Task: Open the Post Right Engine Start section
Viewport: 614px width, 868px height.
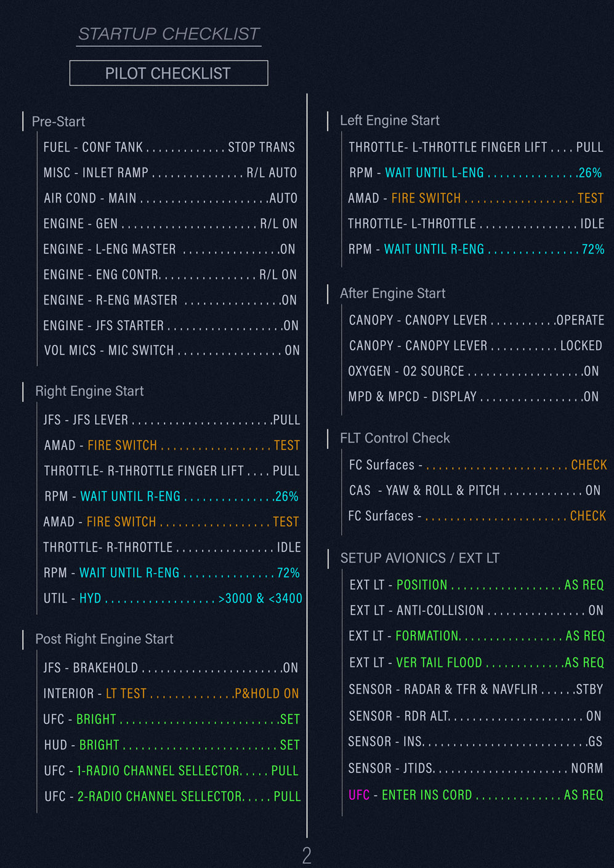Action: pyautogui.click(x=104, y=639)
